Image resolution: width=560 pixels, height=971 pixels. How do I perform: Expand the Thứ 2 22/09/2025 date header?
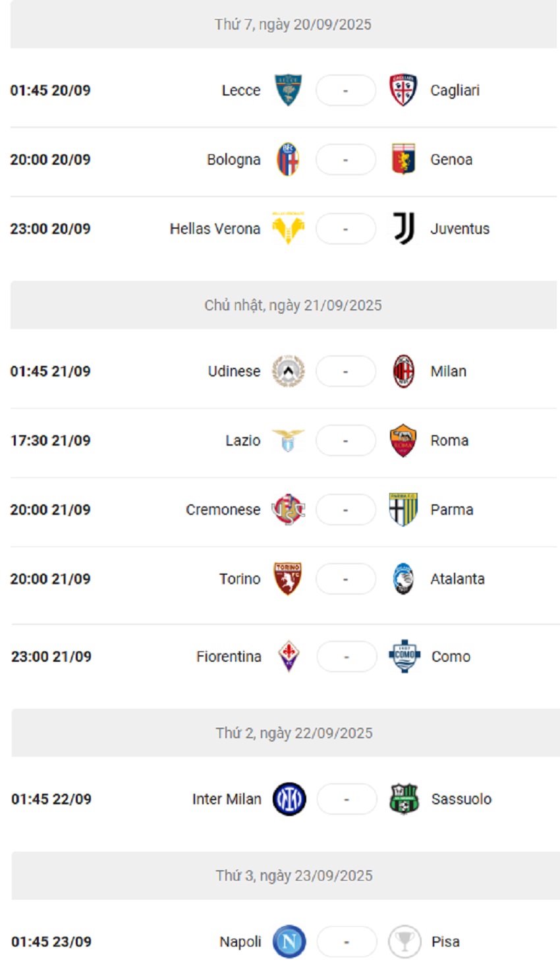(280, 732)
